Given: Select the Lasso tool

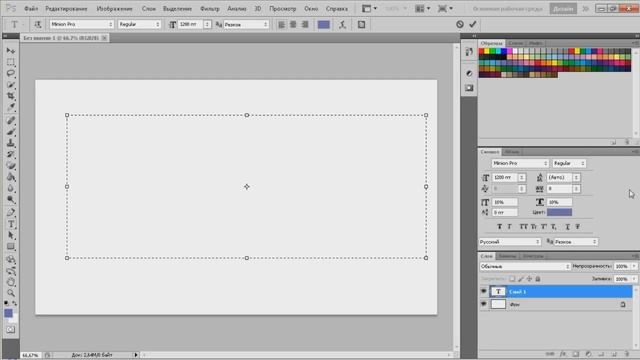Looking at the screenshot, I should coord(11,73).
